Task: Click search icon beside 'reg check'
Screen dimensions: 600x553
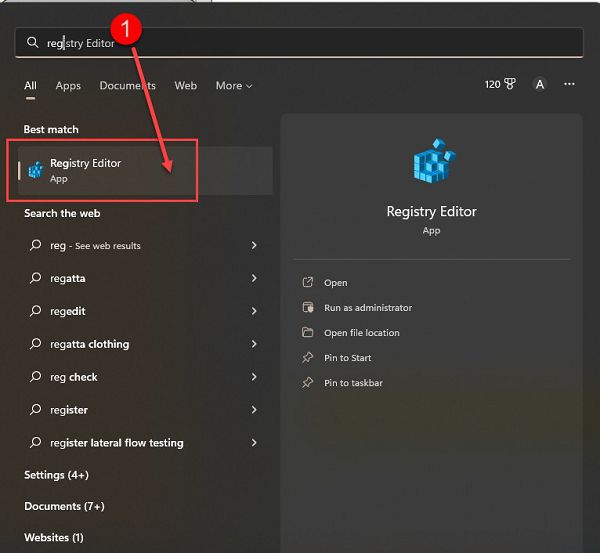Action: click(35, 377)
